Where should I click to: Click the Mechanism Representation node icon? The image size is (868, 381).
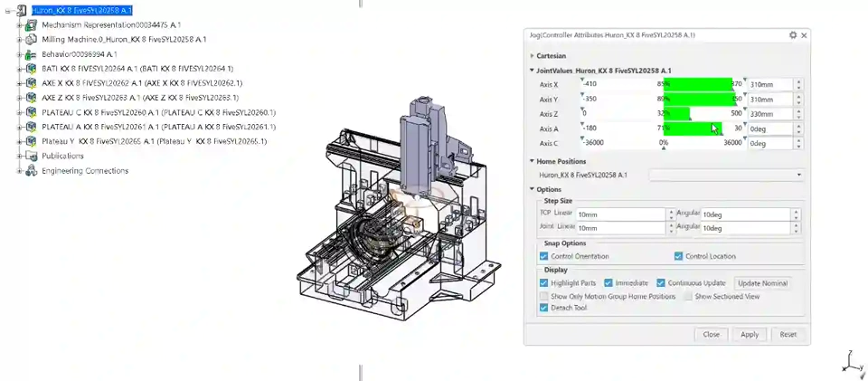click(x=32, y=25)
